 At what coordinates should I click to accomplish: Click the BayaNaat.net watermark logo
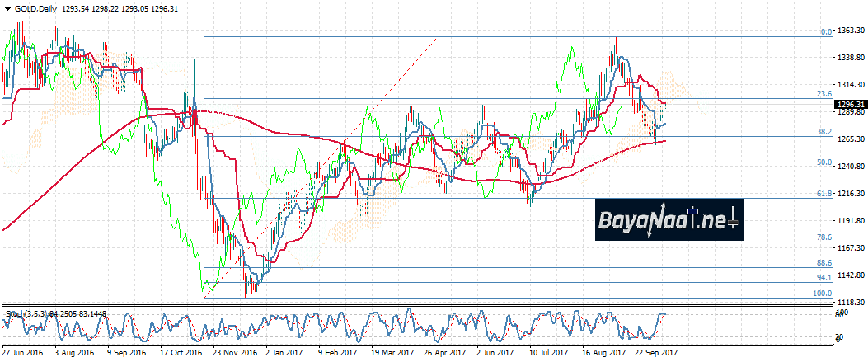(x=668, y=219)
